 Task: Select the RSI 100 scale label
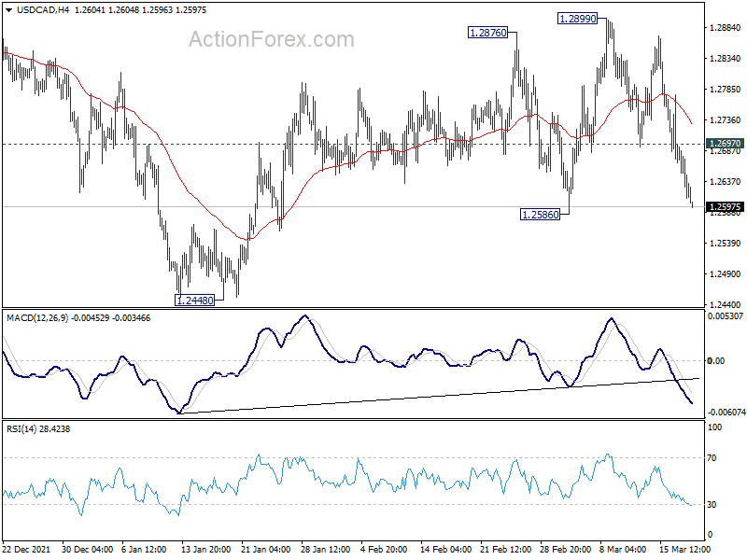[x=714, y=427]
